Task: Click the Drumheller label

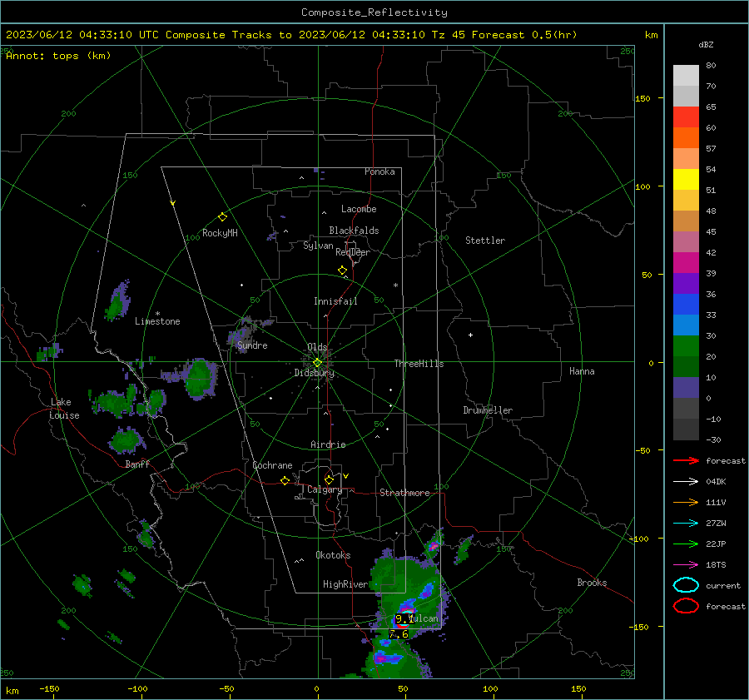Action: pyautogui.click(x=488, y=410)
